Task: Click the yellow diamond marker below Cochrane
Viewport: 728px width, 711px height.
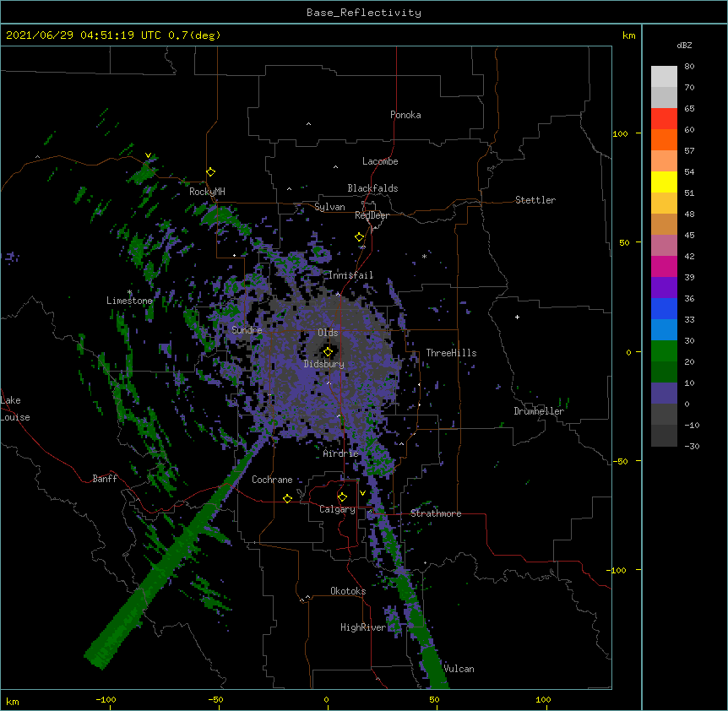Action: pyautogui.click(x=287, y=498)
